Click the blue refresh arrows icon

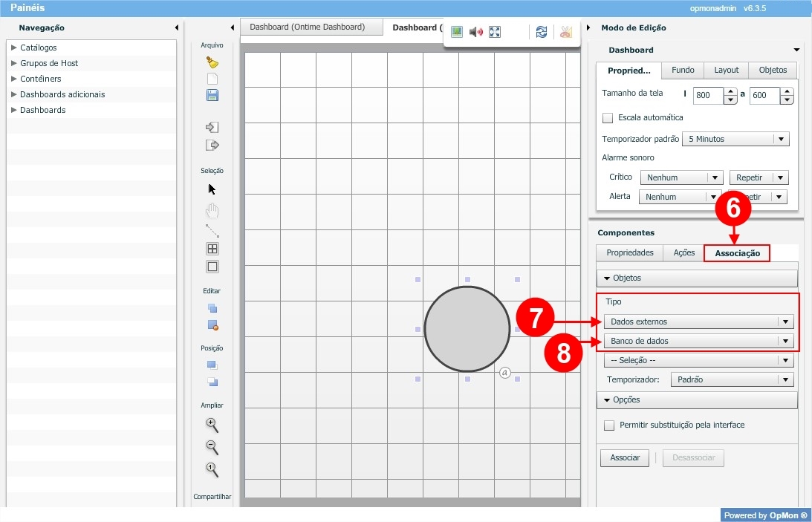tap(542, 32)
